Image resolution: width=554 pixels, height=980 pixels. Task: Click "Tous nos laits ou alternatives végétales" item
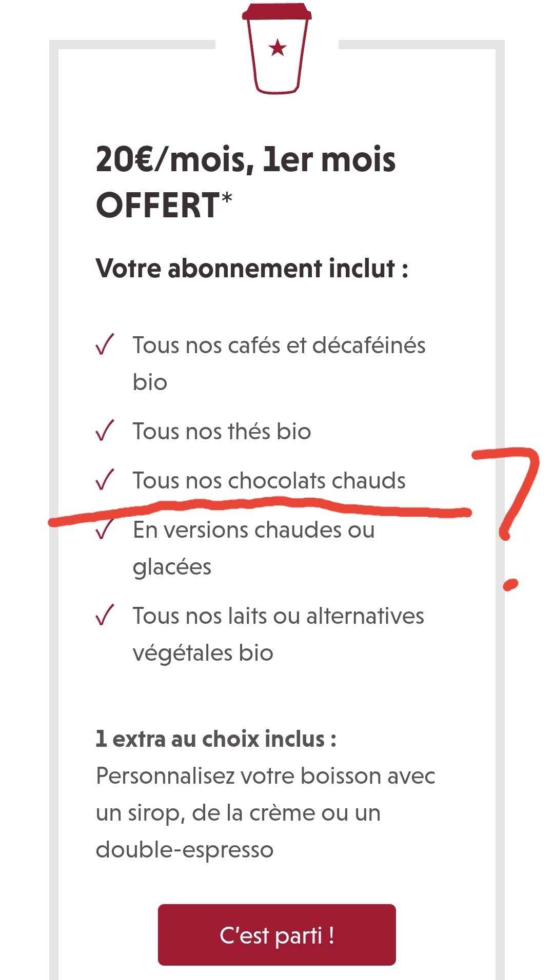(279, 634)
